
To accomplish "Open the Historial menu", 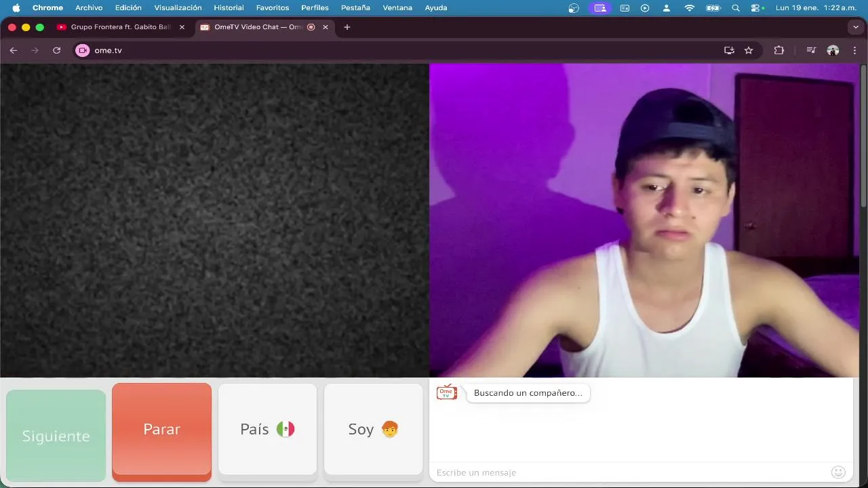I will click(229, 7).
